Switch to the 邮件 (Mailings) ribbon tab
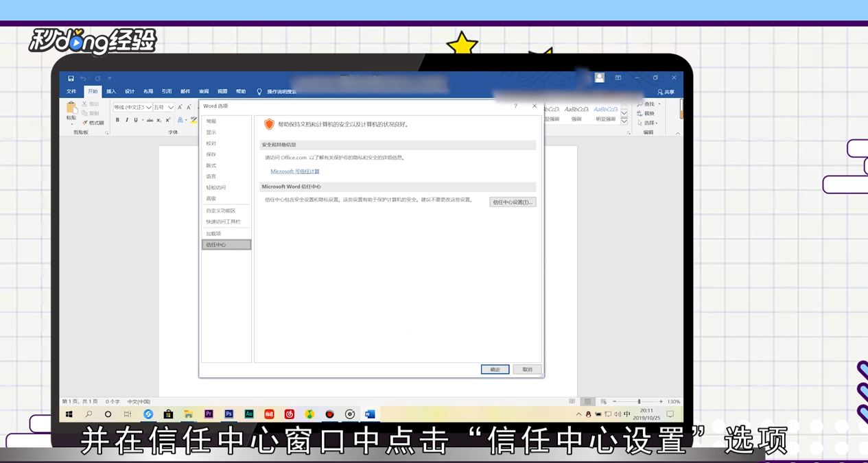The width and height of the screenshot is (868, 463). point(185,91)
